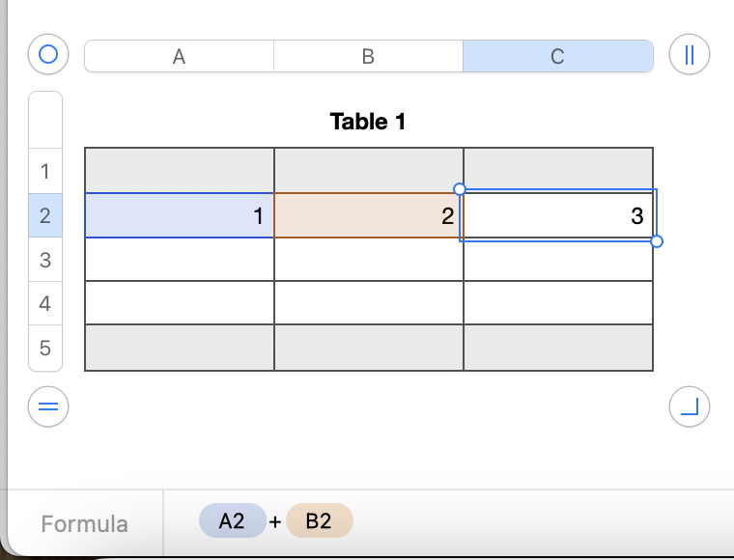The height and width of the screenshot is (560, 734).
Task: Click the bottom-right selection handle of cell C2
Action: click(657, 240)
